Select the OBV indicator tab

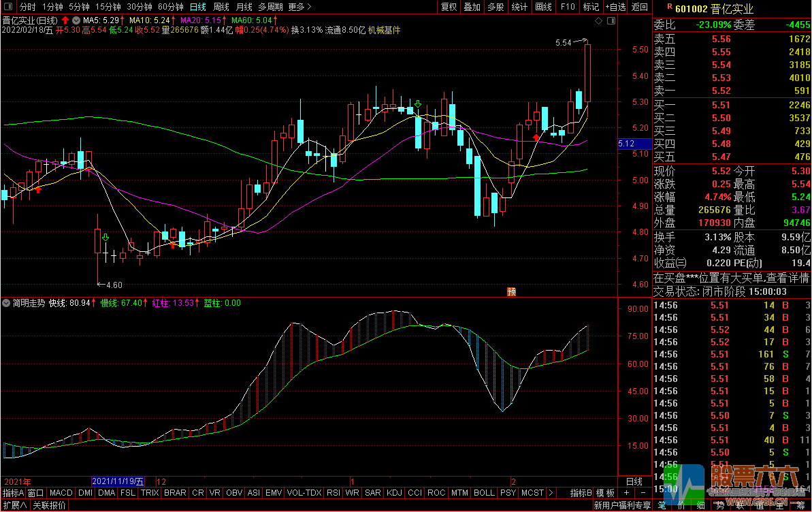(234, 493)
